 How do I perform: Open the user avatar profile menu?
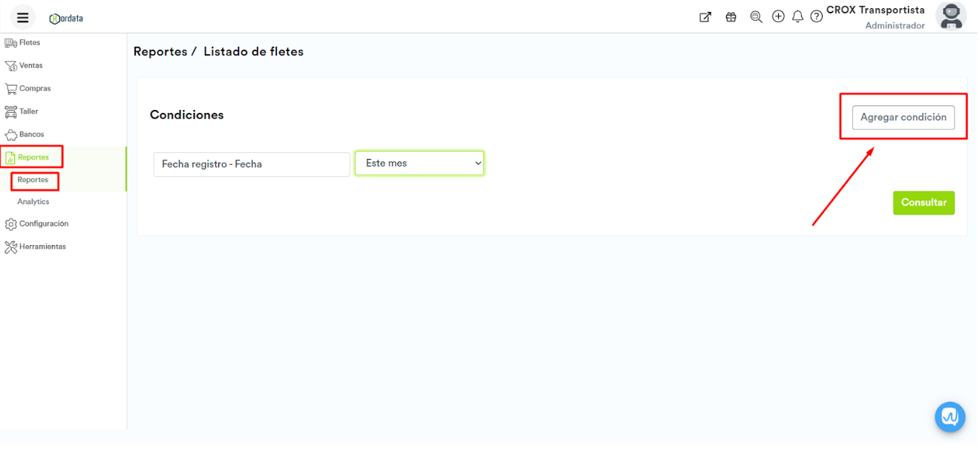[950, 16]
